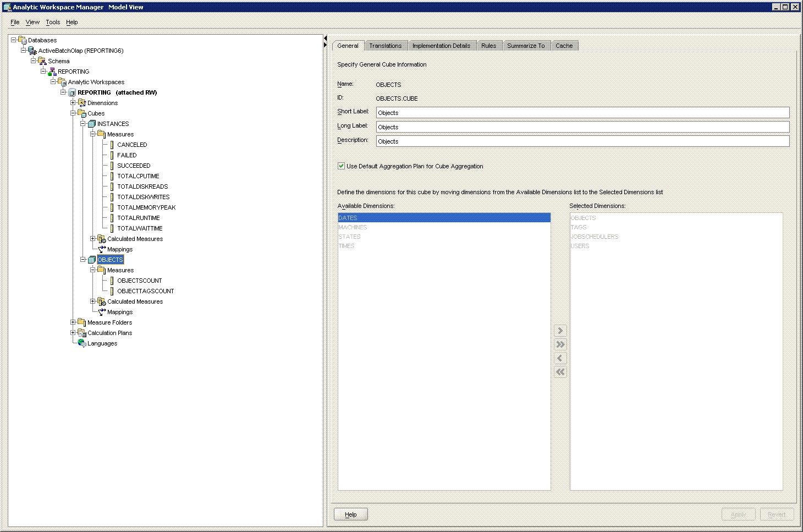Switch to the Translations tab

click(x=386, y=46)
